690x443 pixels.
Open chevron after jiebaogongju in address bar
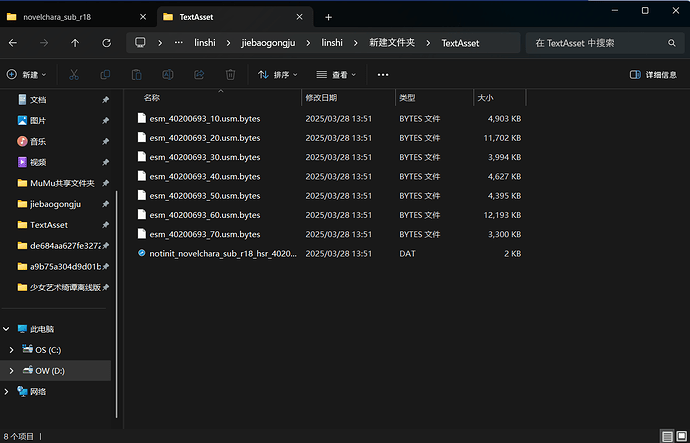[x=308, y=43]
